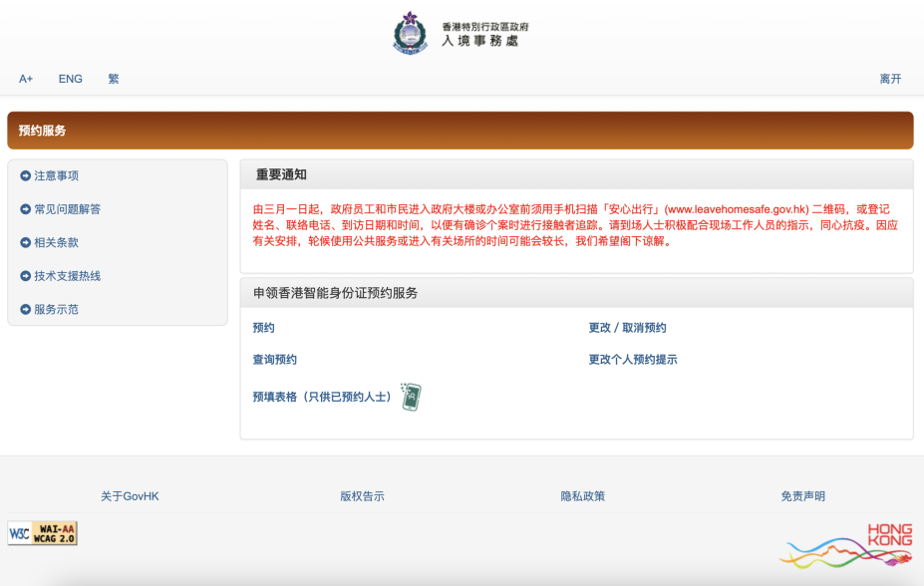The height and width of the screenshot is (586, 924).
Task: Click the LeaveHomeSafe phone icon beside 预填表格
Action: (413, 396)
